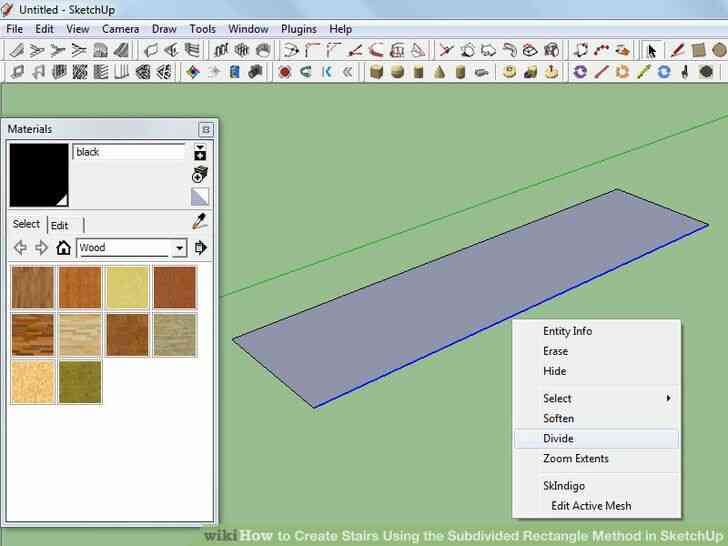Click the dark hexagon icon

pyautogui.click(x=706, y=72)
